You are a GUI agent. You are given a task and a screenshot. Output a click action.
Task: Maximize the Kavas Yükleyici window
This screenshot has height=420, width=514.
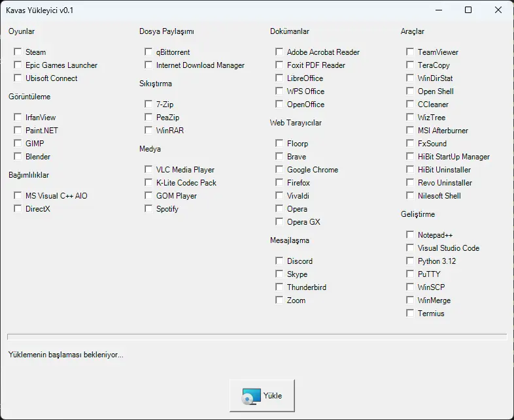pyautogui.click(x=468, y=10)
